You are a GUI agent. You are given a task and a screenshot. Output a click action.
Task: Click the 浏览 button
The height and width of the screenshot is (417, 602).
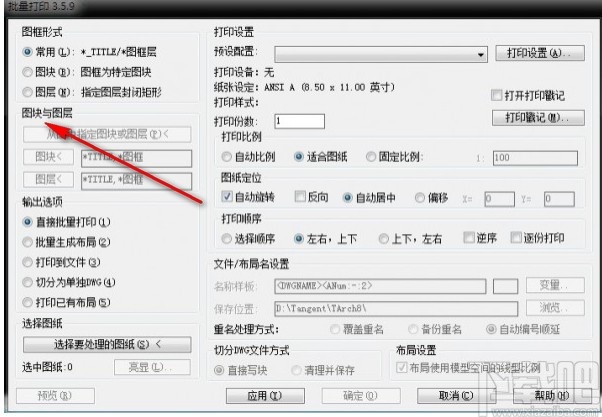coord(555,308)
